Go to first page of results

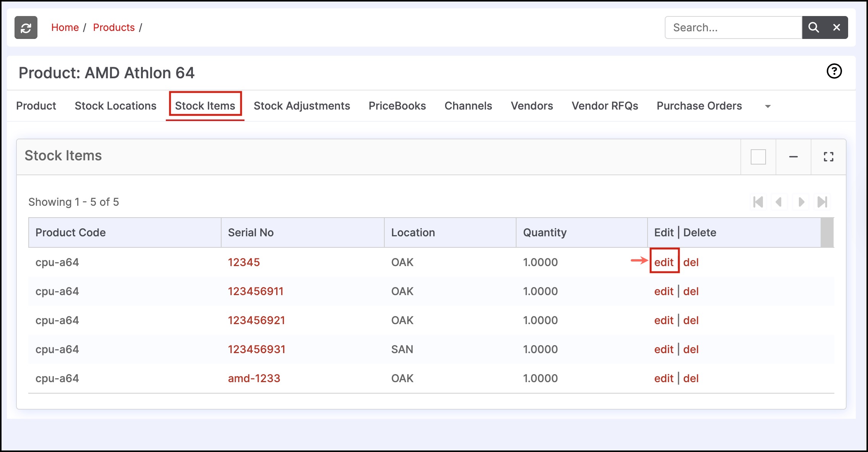click(758, 202)
